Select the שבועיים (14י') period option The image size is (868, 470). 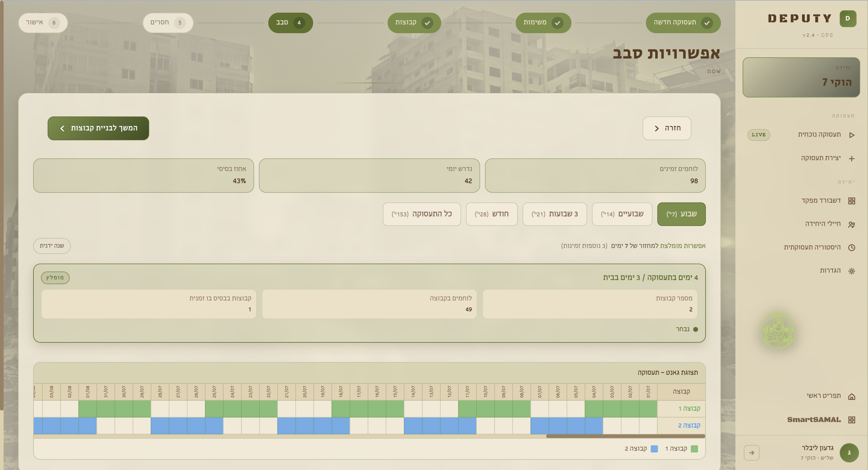[x=622, y=214]
